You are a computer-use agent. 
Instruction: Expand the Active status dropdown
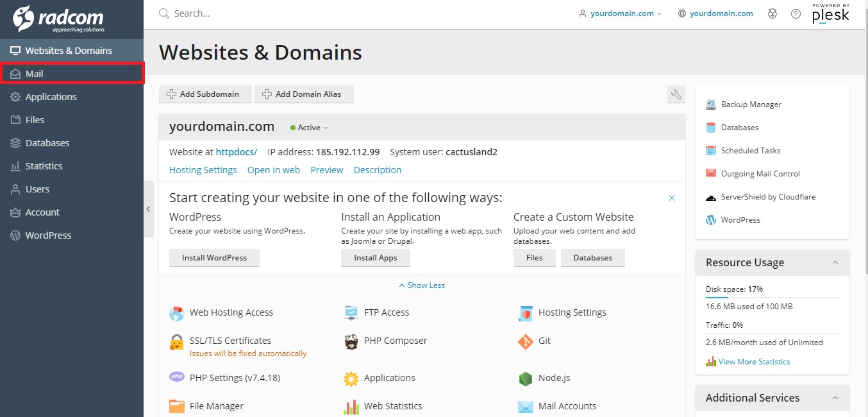click(310, 128)
